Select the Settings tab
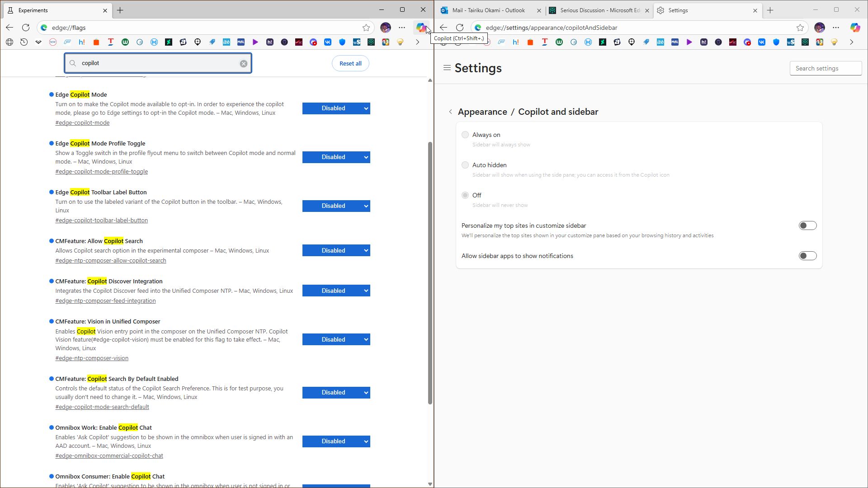The image size is (868, 488). (708, 10)
